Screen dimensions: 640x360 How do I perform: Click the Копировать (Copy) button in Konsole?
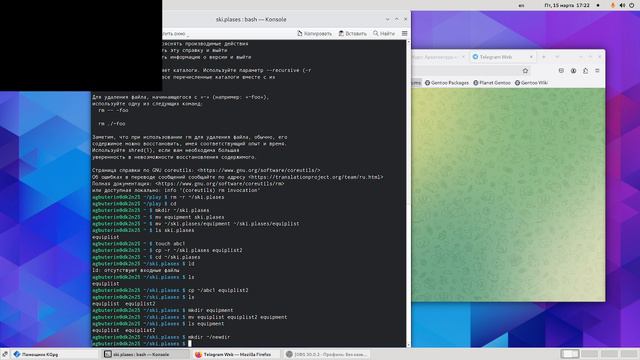point(314,33)
